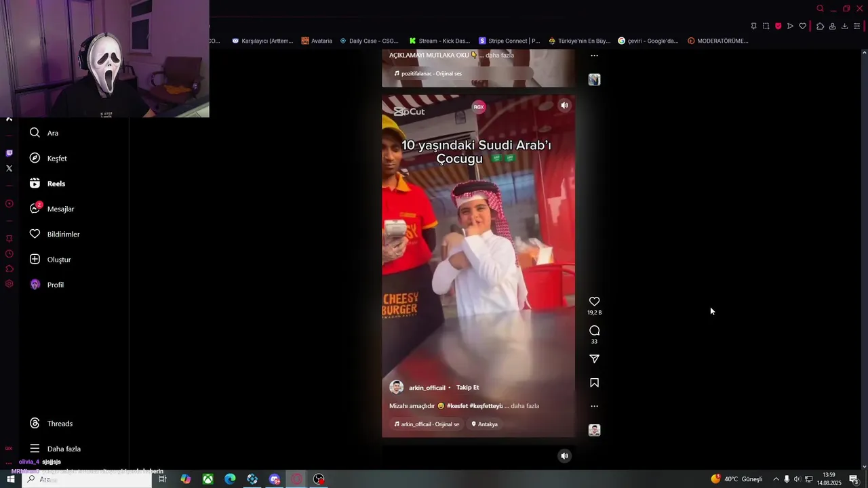
Task: Expand daha fazla on the top reel caption
Action: coord(500,56)
